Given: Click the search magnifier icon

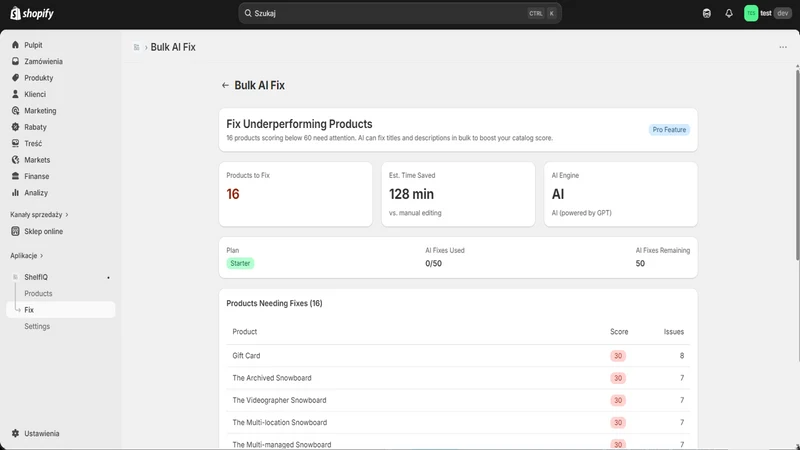Looking at the screenshot, I should 248,13.
